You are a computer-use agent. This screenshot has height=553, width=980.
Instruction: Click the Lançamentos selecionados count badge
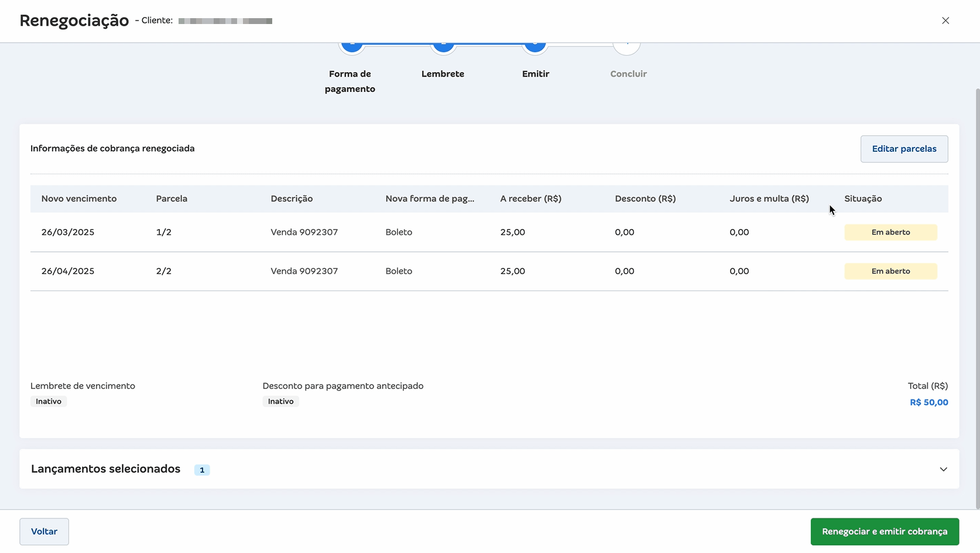pyautogui.click(x=202, y=470)
